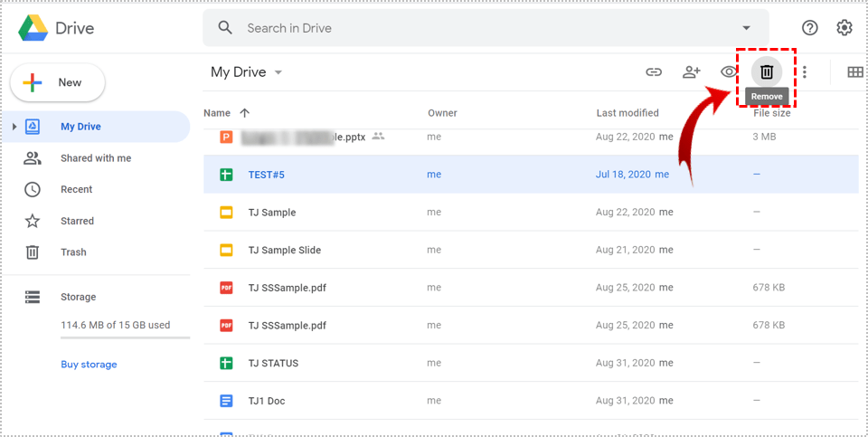This screenshot has width=868, height=437.
Task: Click the magnifier search icon
Action: click(x=225, y=28)
